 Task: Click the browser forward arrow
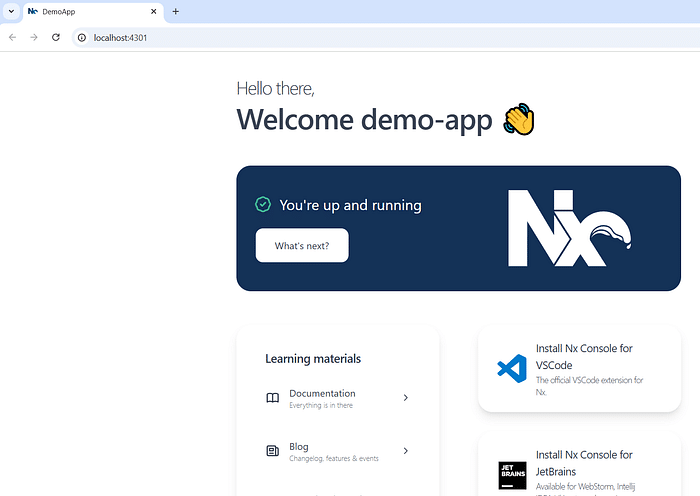coord(34,38)
